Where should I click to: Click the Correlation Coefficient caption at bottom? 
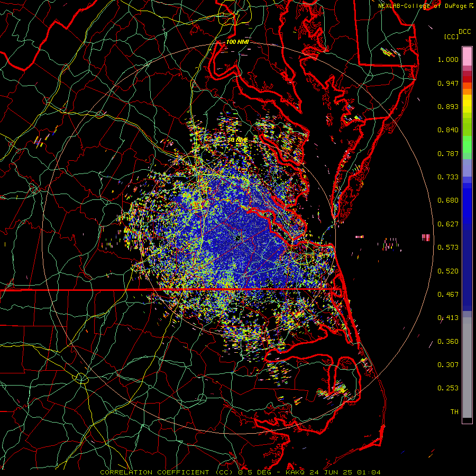pos(240,472)
